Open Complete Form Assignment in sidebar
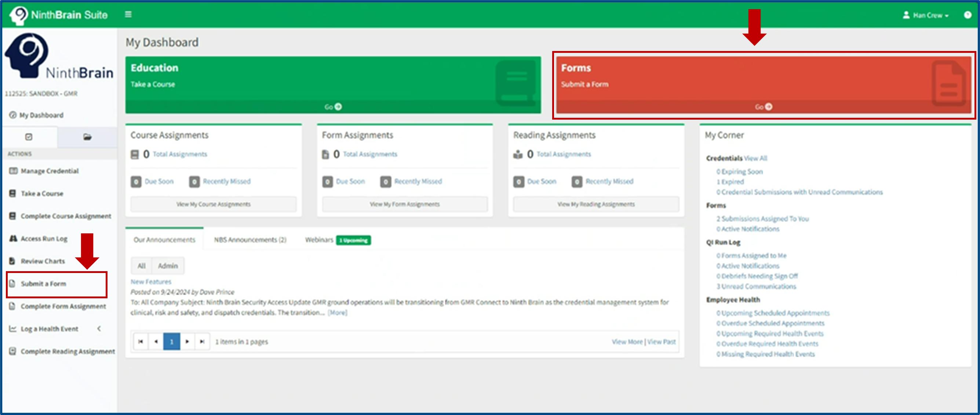This screenshot has height=415, width=980. [58, 306]
